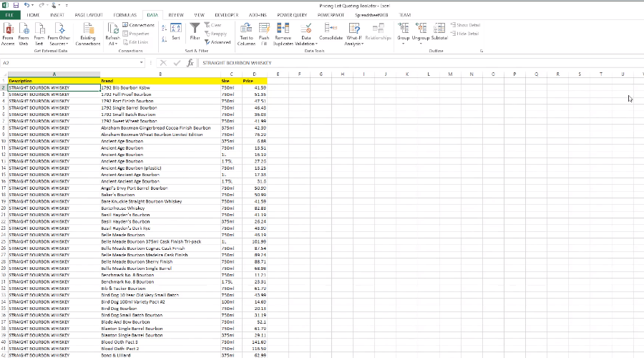Select column D header

(x=254, y=74)
